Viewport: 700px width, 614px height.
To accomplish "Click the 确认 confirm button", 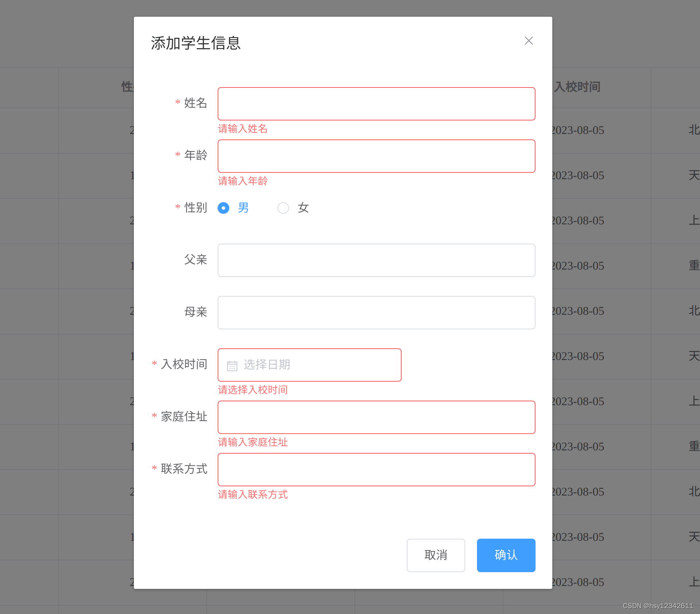I will 505,555.
